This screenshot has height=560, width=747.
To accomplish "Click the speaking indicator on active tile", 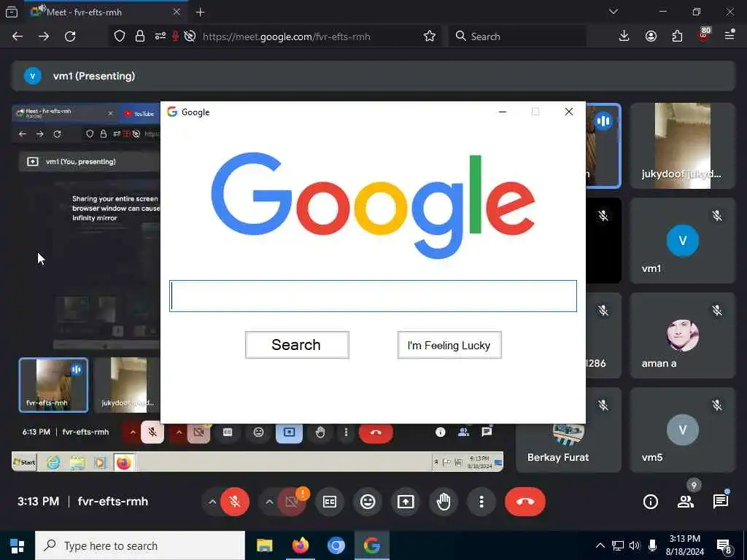I will coord(603,121).
